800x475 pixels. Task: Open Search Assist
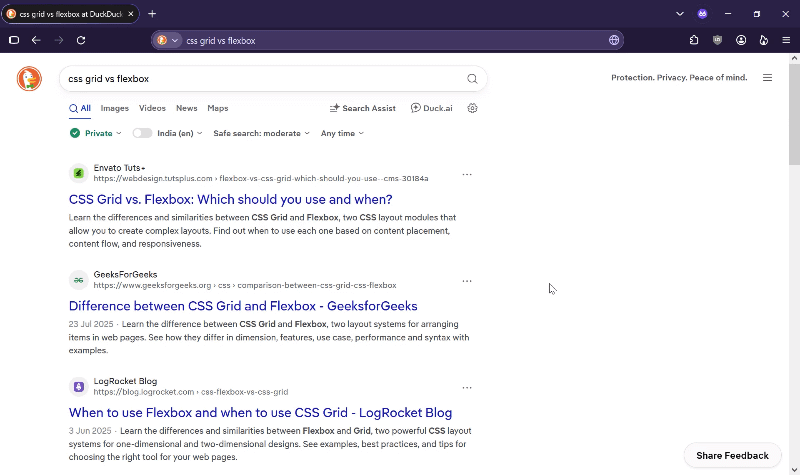(x=363, y=108)
